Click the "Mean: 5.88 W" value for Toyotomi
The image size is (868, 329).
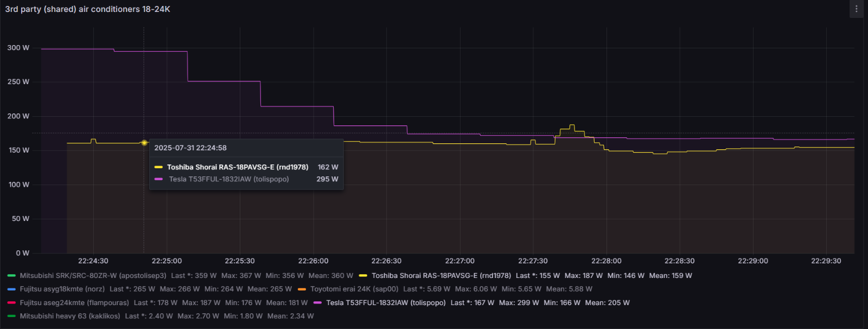[x=569, y=289]
